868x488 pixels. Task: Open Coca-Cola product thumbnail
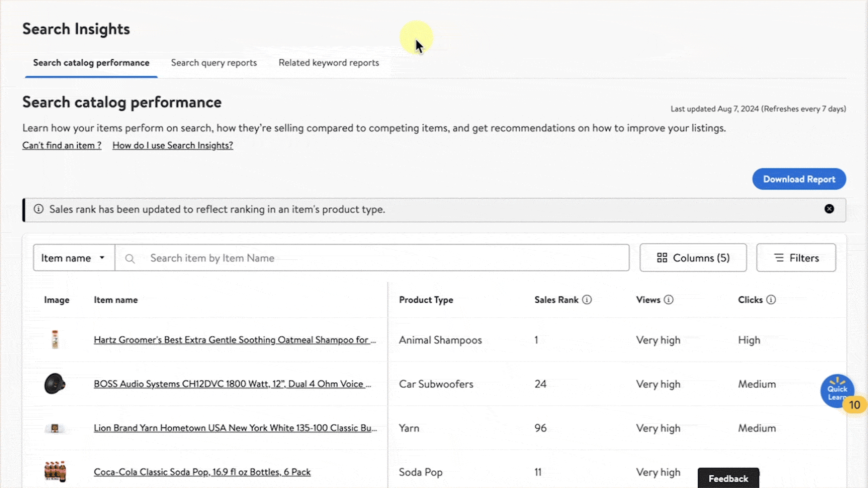[x=55, y=472]
